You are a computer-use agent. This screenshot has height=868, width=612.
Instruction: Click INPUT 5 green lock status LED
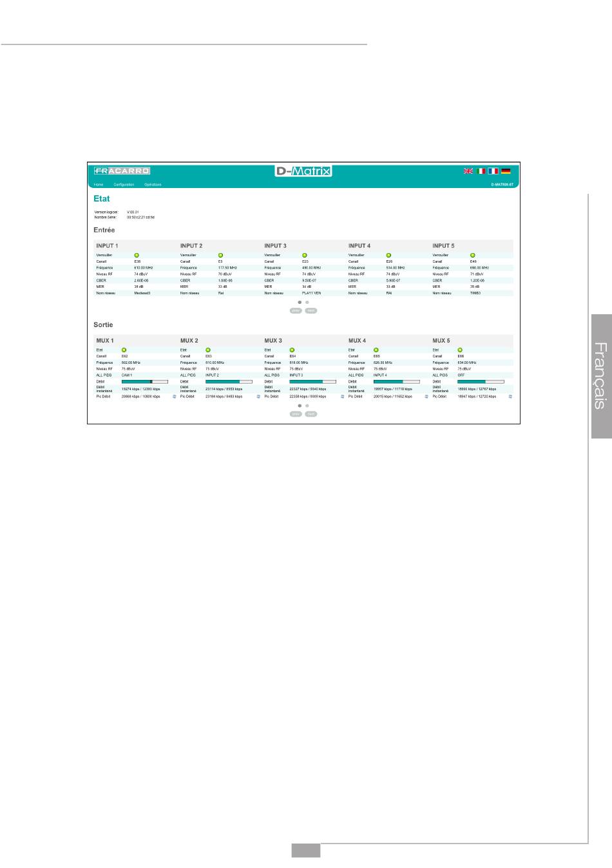473,256
